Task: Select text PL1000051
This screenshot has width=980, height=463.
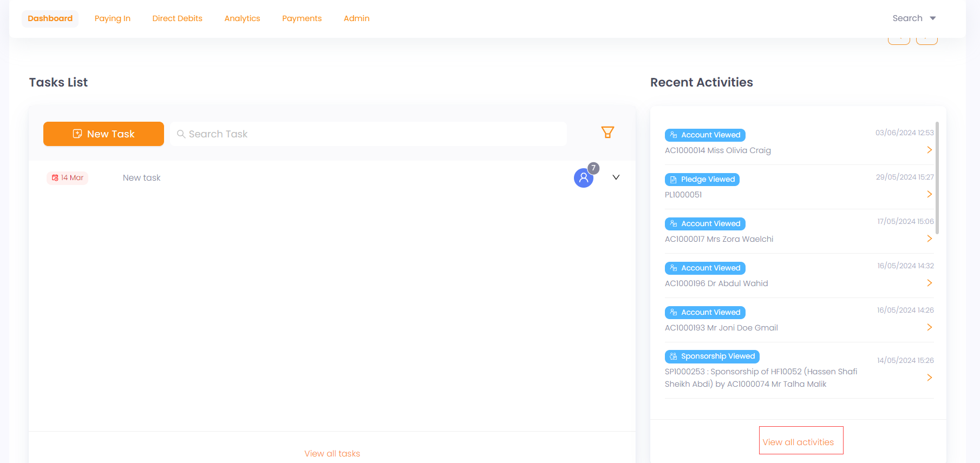Action: pyautogui.click(x=683, y=195)
